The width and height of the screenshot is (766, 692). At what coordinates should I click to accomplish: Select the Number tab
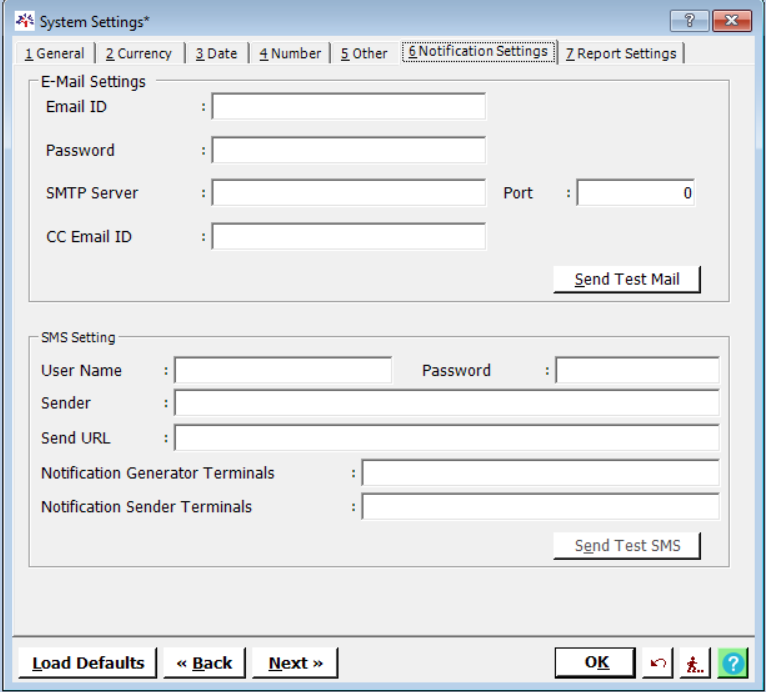point(290,54)
